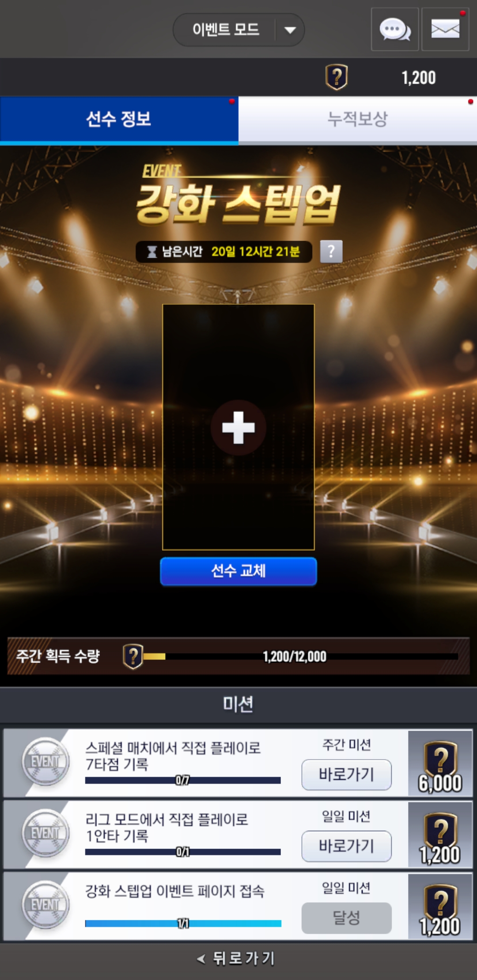Click the 1,200/12,000 weekly progress bar
477x980 pixels.
301,656
